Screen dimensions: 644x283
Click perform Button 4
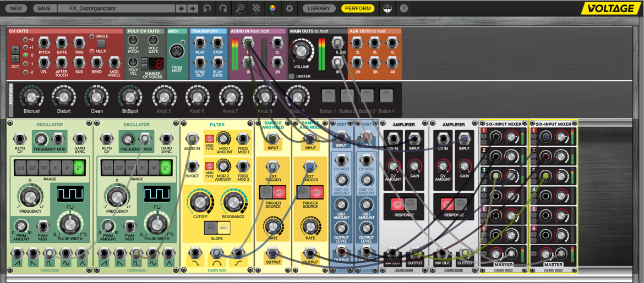click(x=386, y=96)
